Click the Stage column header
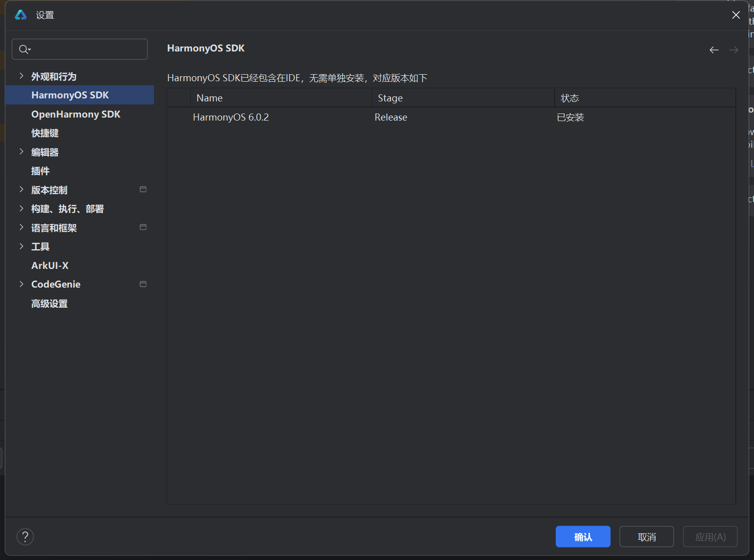Screen dimensions: 754x560 point(463,98)
